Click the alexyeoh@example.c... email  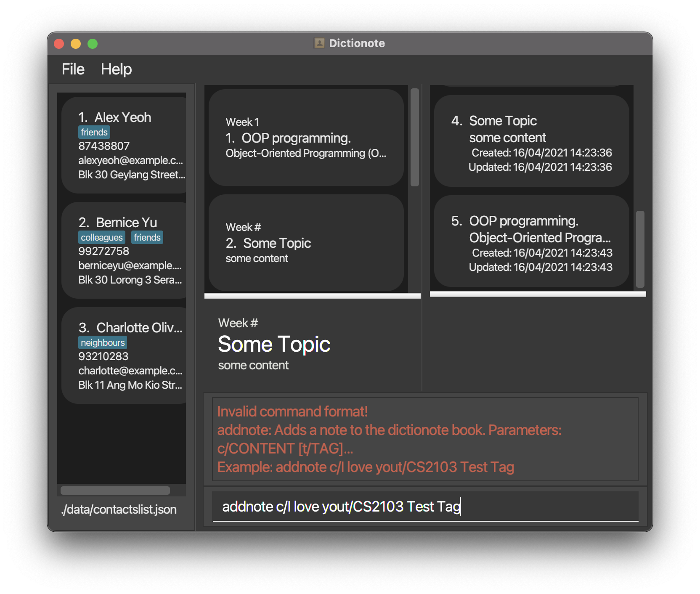(x=131, y=160)
